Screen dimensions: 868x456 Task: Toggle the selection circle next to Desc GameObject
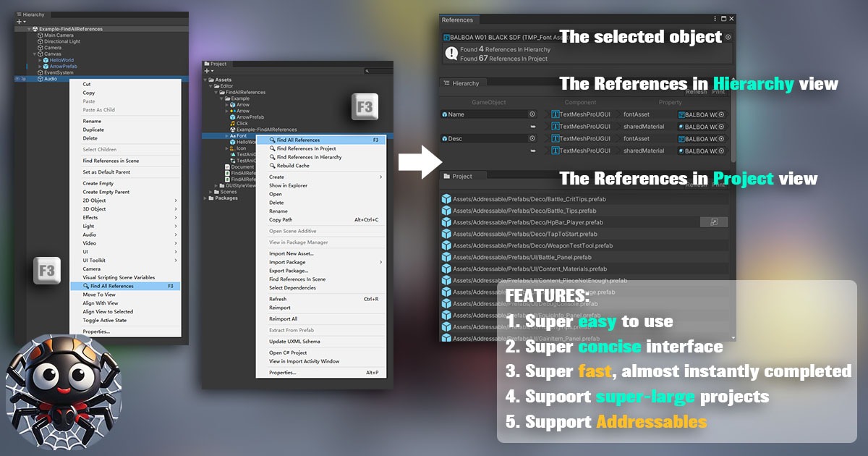click(532, 139)
